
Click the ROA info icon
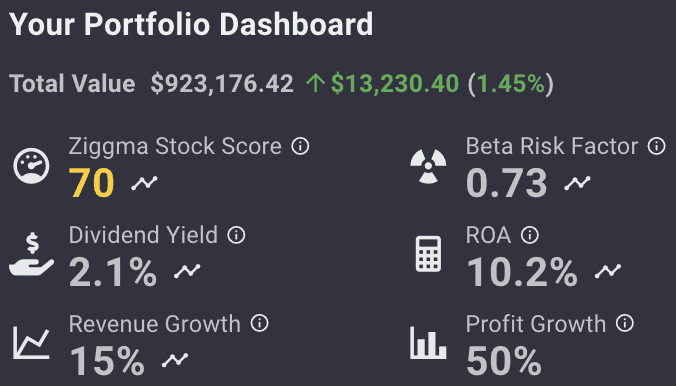point(529,235)
